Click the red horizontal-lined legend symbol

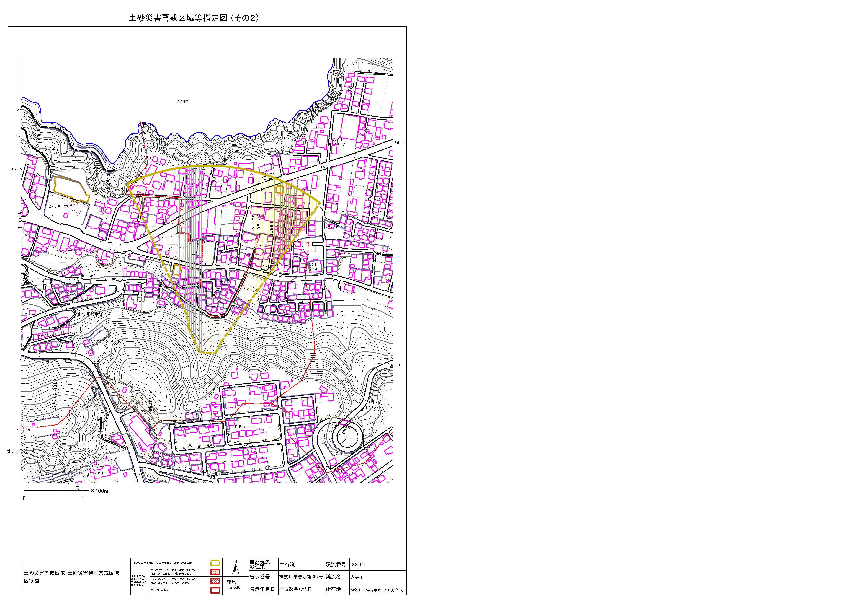(215, 591)
